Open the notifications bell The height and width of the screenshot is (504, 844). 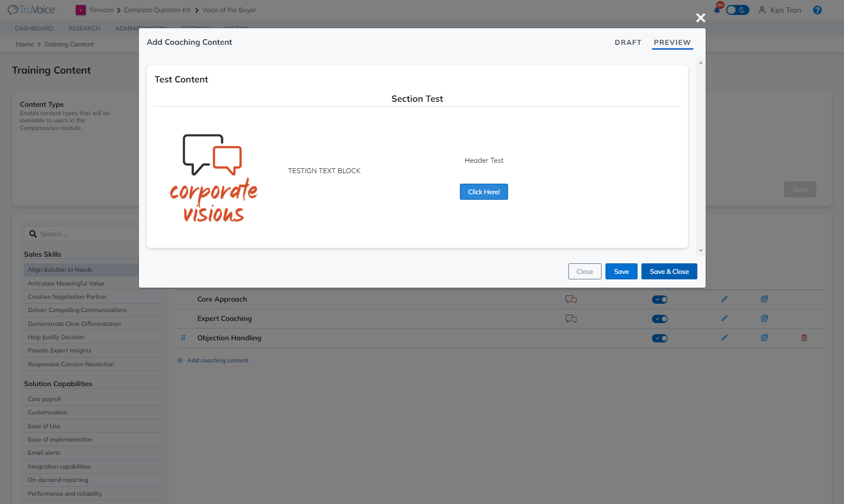(717, 9)
